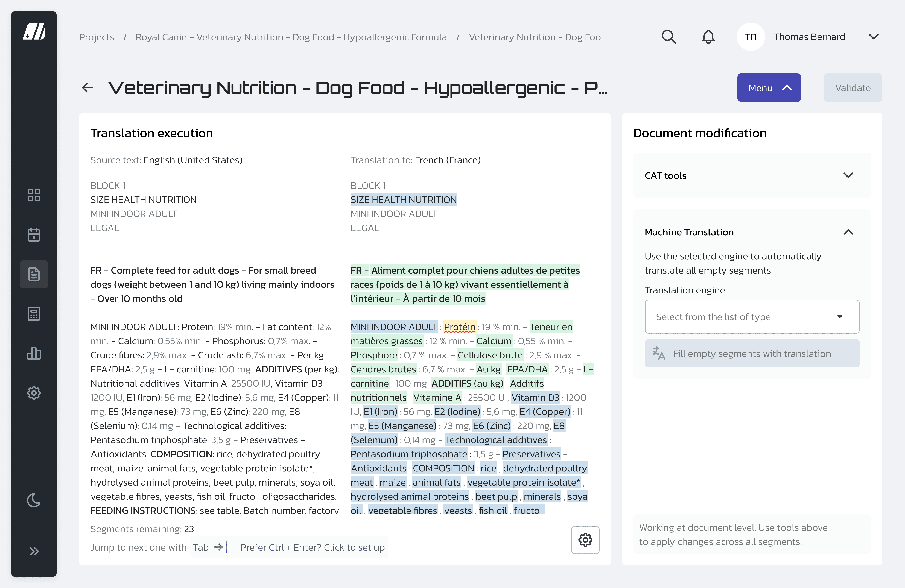Image resolution: width=905 pixels, height=588 pixels.
Task: Expand the sidebar with double chevron
Action: (x=34, y=551)
